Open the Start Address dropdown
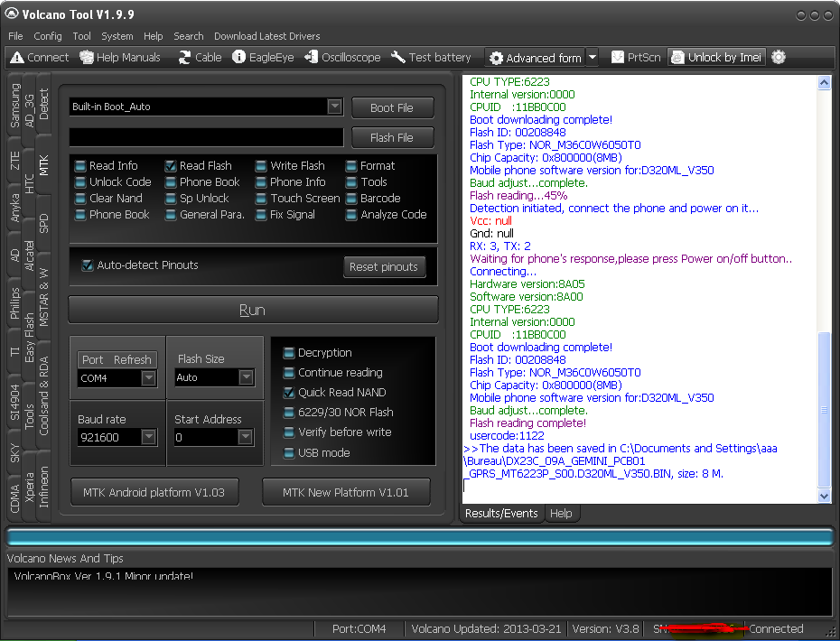Screen dimensions: 840x641 click(245, 437)
